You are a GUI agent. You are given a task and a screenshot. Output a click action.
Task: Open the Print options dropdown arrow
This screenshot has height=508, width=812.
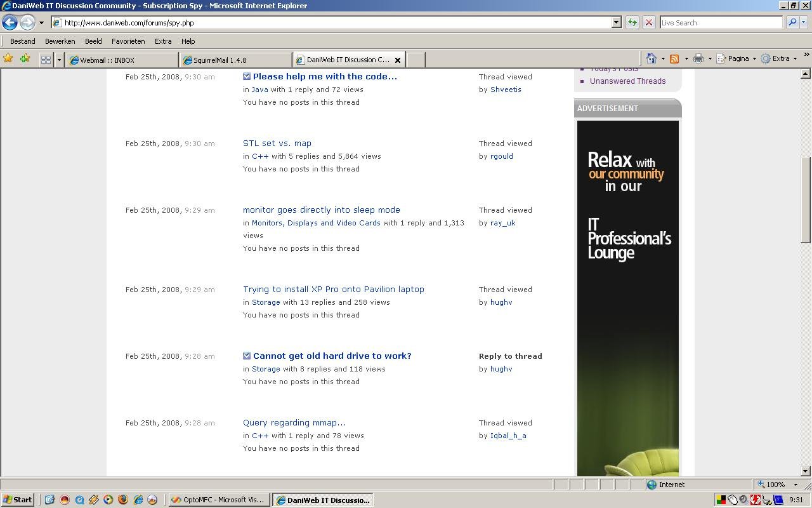coord(710,58)
